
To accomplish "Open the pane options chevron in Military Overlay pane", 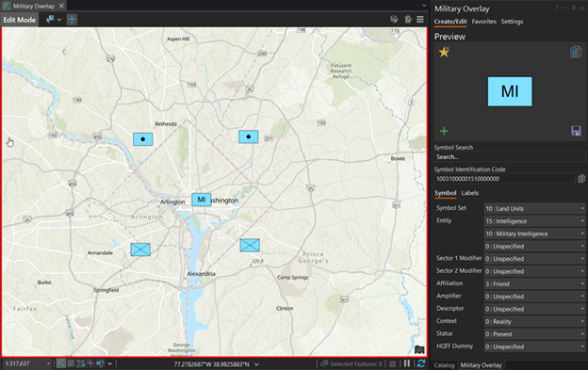I will tap(564, 8).
